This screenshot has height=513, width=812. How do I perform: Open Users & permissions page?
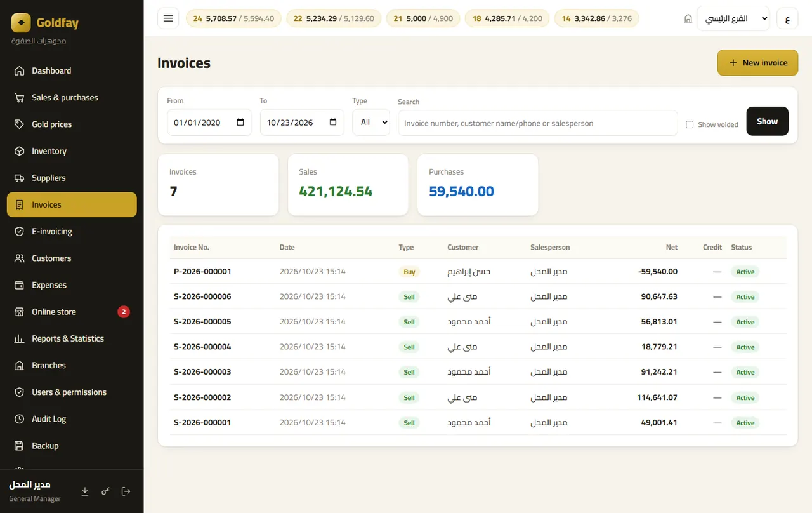pos(72,392)
